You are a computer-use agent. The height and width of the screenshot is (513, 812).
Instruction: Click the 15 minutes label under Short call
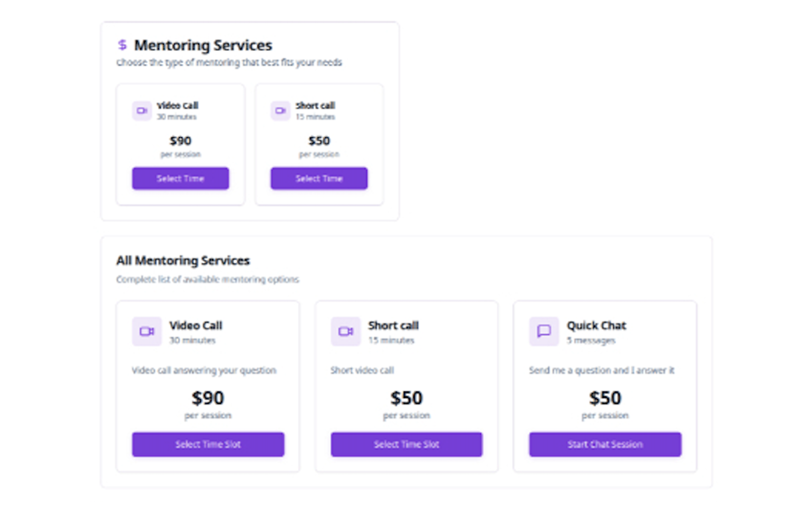point(391,340)
